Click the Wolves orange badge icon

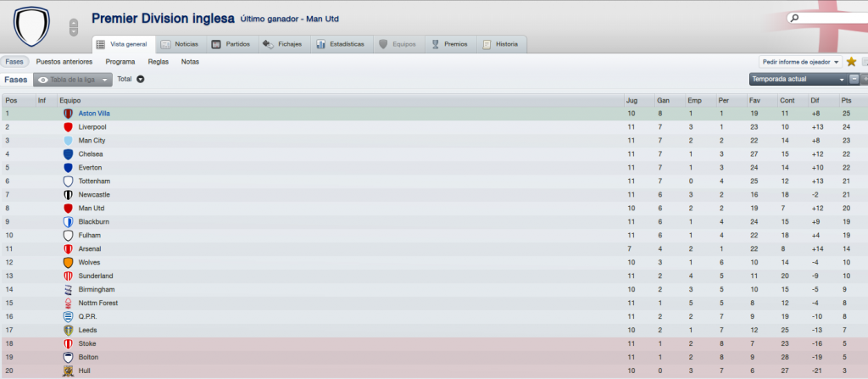[68, 263]
